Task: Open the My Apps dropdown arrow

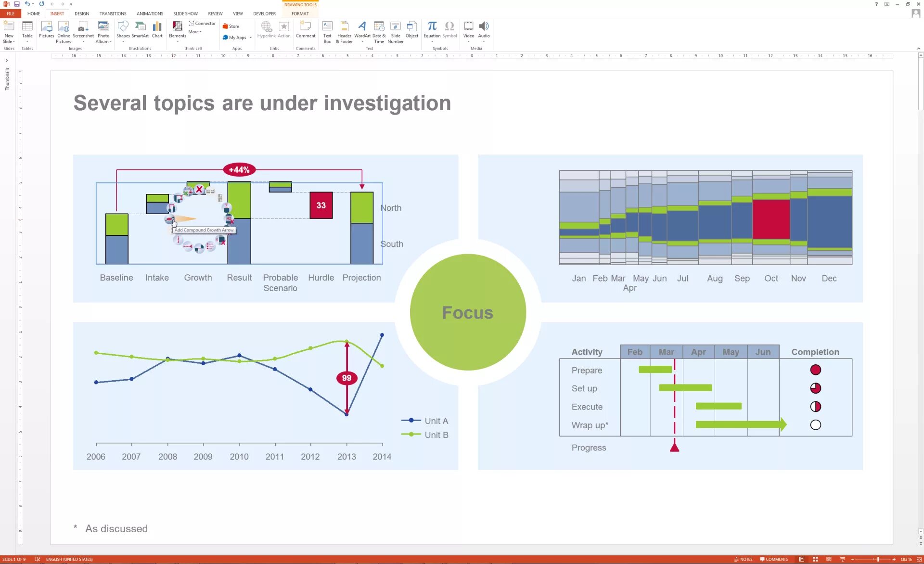Action: tap(251, 38)
